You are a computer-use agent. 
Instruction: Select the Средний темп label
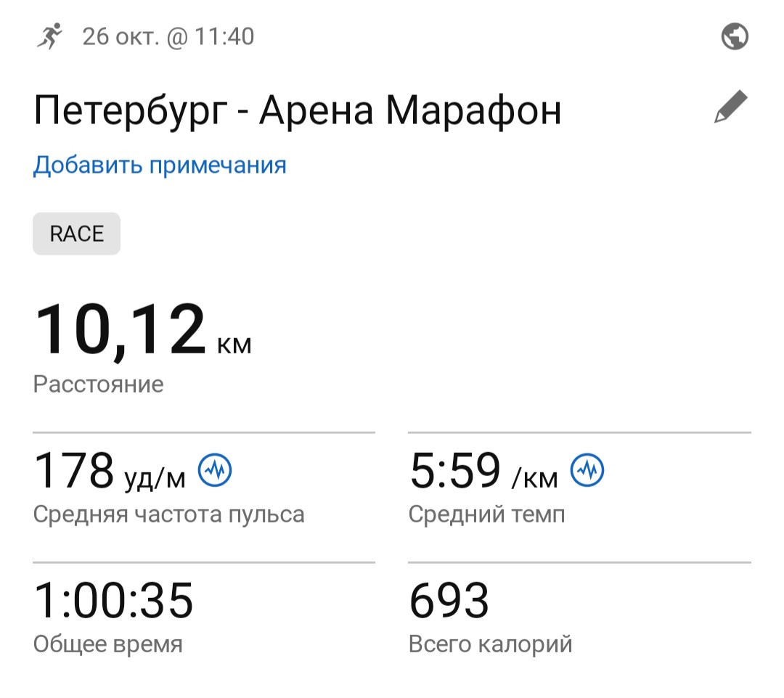[487, 514]
